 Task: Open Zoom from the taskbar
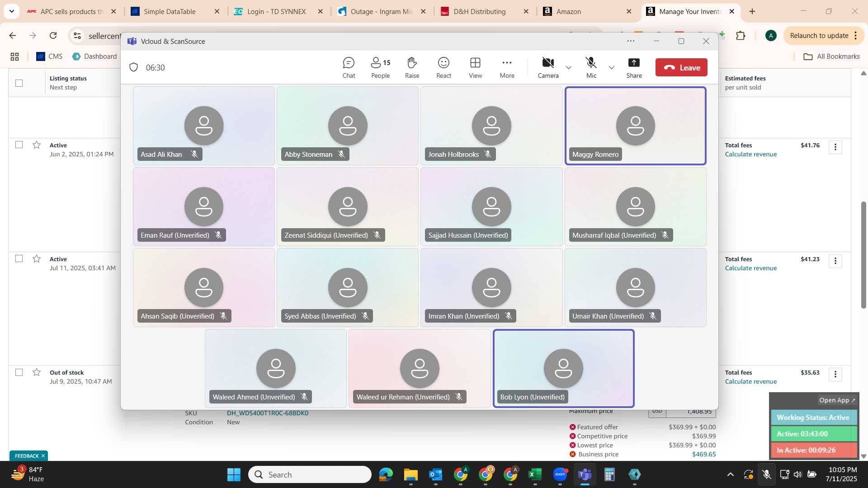pos(560,474)
